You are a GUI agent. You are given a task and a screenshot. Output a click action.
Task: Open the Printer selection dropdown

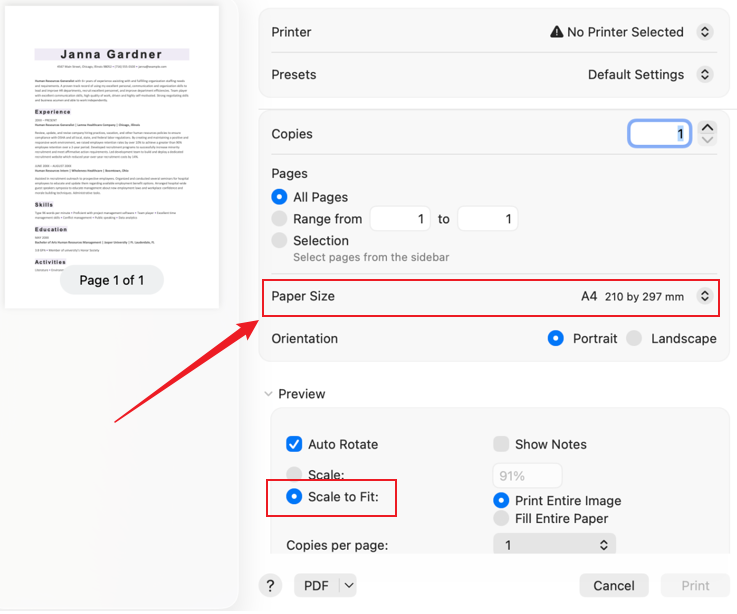click(x=705, y=32)
